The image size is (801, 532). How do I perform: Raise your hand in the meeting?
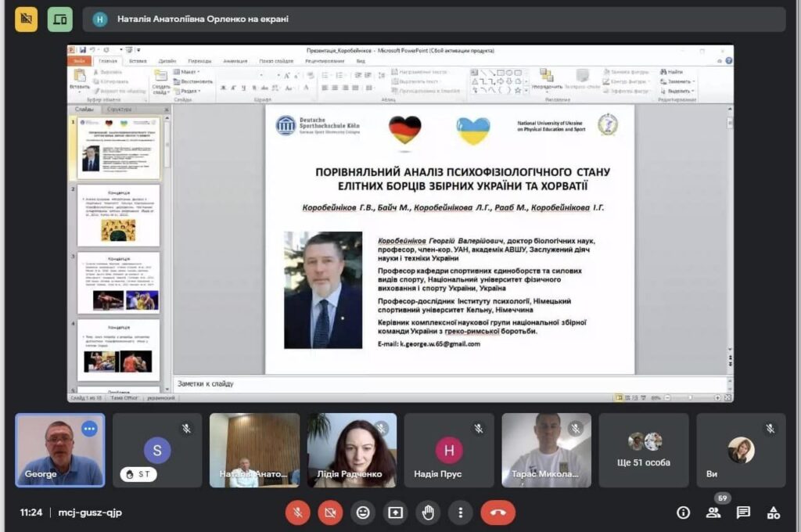click(428, 512)
